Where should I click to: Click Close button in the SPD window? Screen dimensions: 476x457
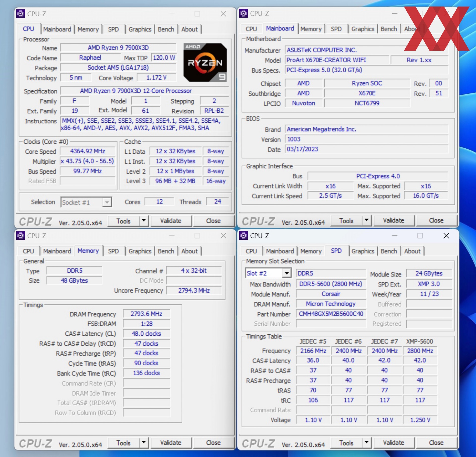pos(436,443)
